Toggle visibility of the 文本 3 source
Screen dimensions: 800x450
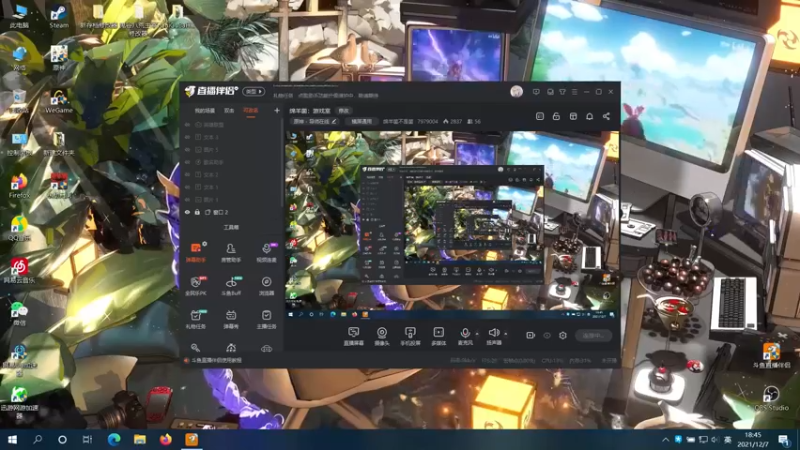pyautogui.click(x=187, y=137)
